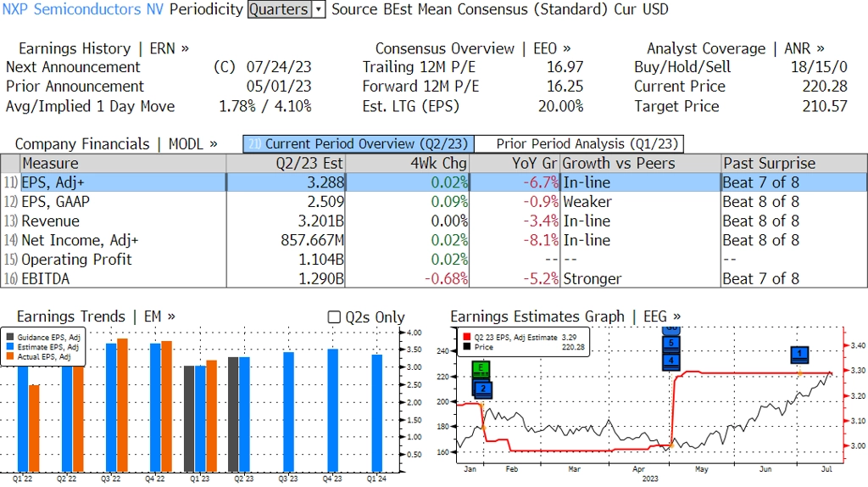Select the EPS, GAAP row
The height and width of the screenshot is (487, 868).
[434, 202]
